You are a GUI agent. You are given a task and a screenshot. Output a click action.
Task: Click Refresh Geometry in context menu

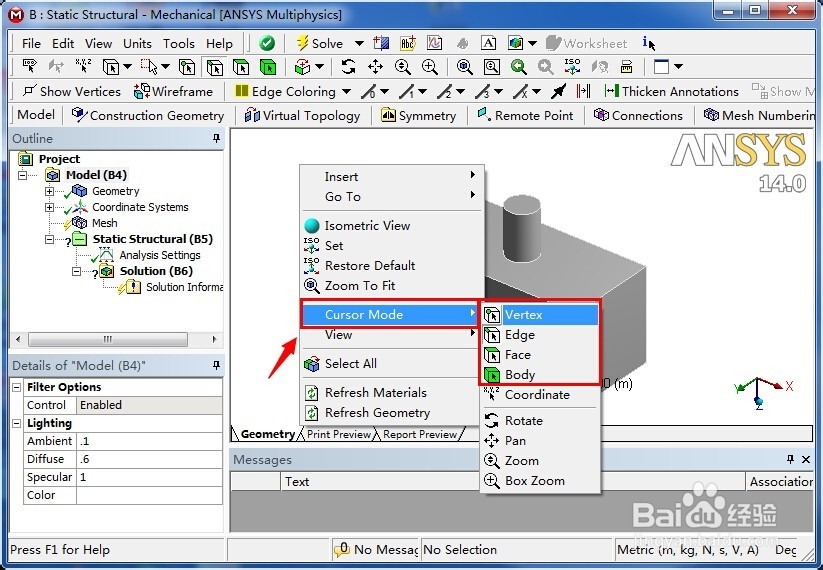(392, 413)
